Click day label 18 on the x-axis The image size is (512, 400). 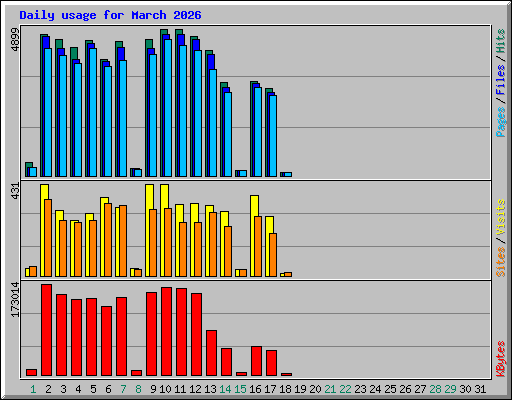(285, 389)
